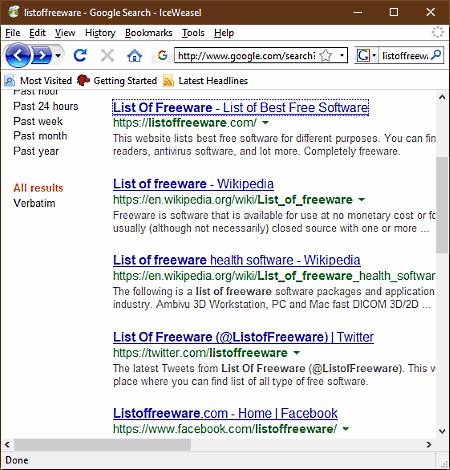The height and width of the screenshot is (470, 450).
Task: Click the horizontal scrollbar right arrow
Action: click(429, 444)
